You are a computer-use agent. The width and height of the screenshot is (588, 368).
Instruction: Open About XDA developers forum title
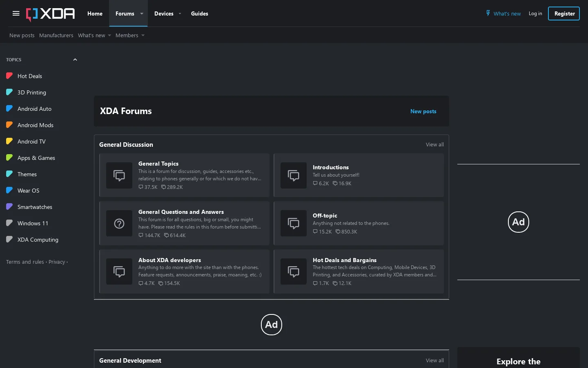pos(169,260)
